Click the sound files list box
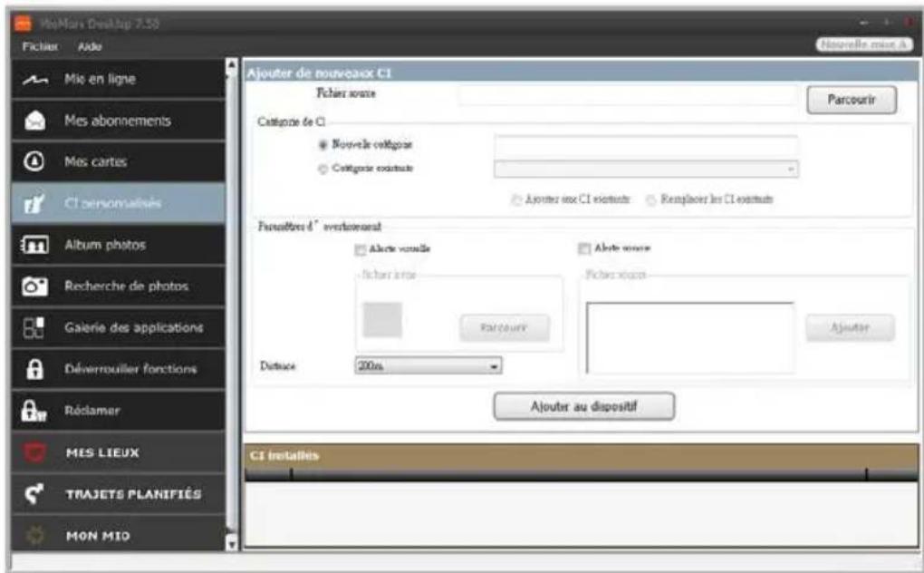Image resolution: width=924 pixels, height=573 pixels. click(690, 338)
